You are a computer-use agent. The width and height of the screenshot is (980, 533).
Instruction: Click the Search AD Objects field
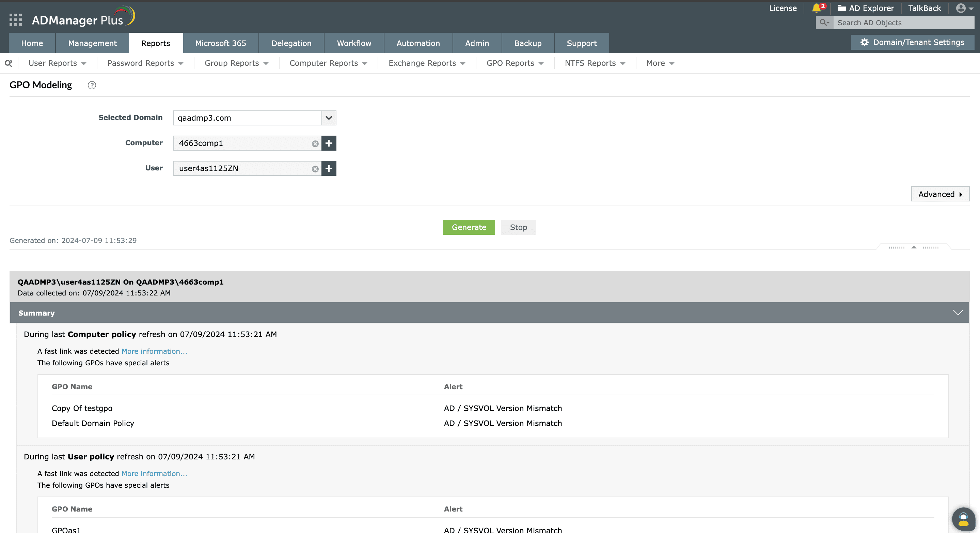(903, 22)
